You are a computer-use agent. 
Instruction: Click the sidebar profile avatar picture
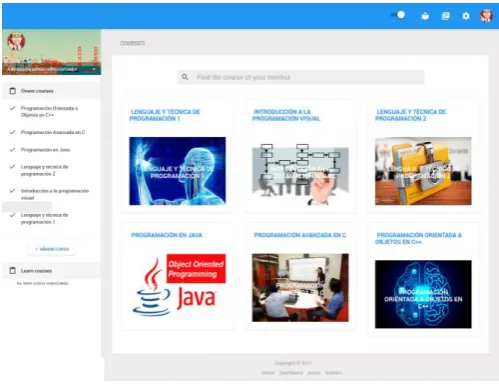[16, 41]
